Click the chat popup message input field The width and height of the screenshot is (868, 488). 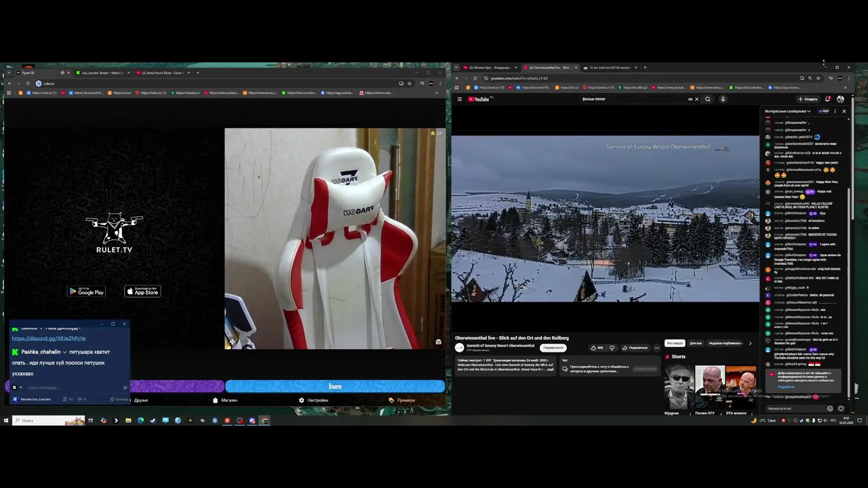point(73,388)
